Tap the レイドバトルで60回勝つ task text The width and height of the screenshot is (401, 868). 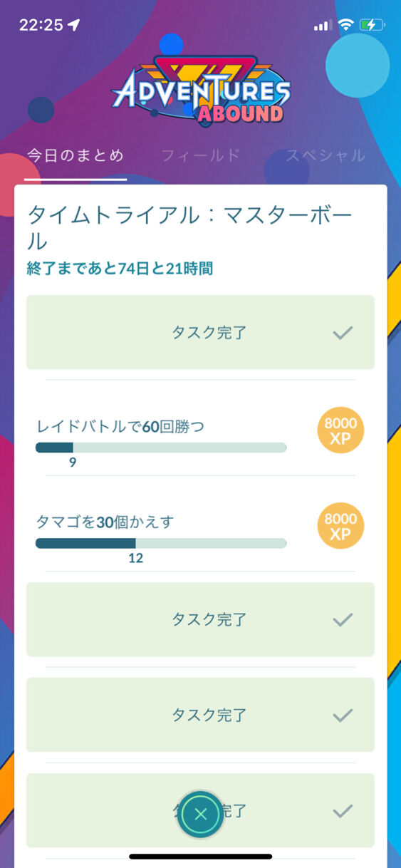[x=120, y=427]
